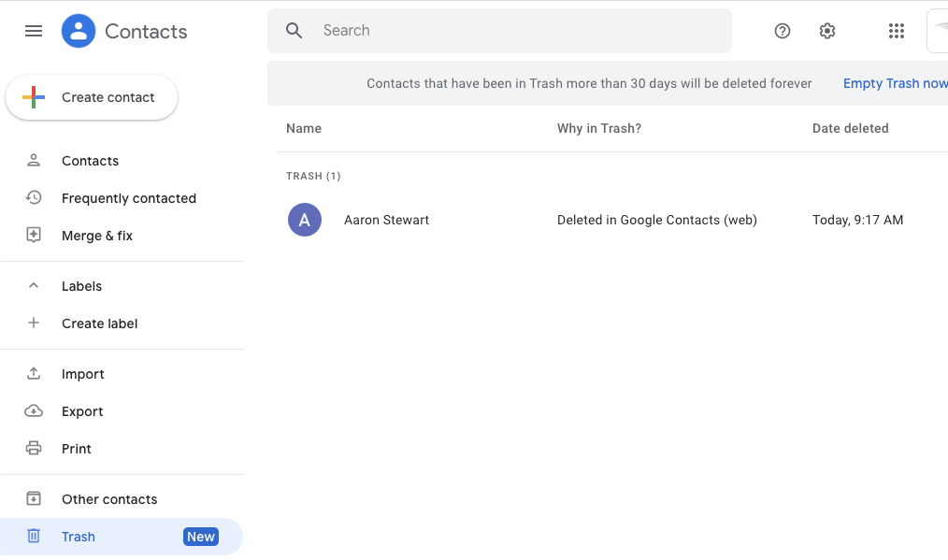Image resolution: width=948 pixels, height=560 pixels.
Task: Click the Import upload icon
Action: pyautogui.click(x=34, y=373)
